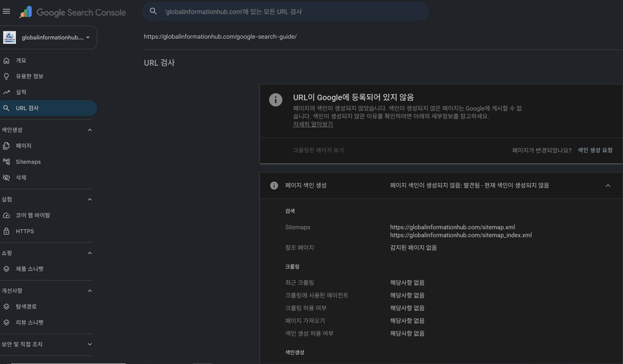The height and width of the screenshot is (364, 623).
Task: Click the sitemap tree icon
Action: pos(6,162)
